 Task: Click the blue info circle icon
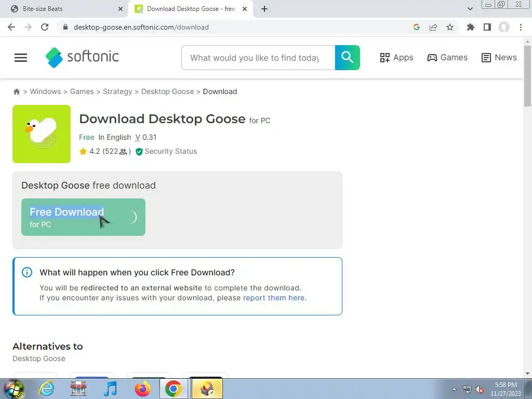coord(27,272)
